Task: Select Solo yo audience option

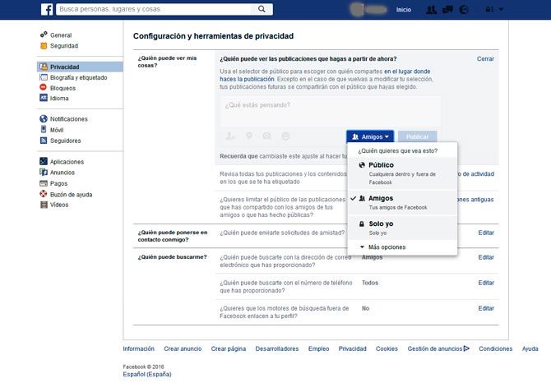Action: (x=402, y=228)
